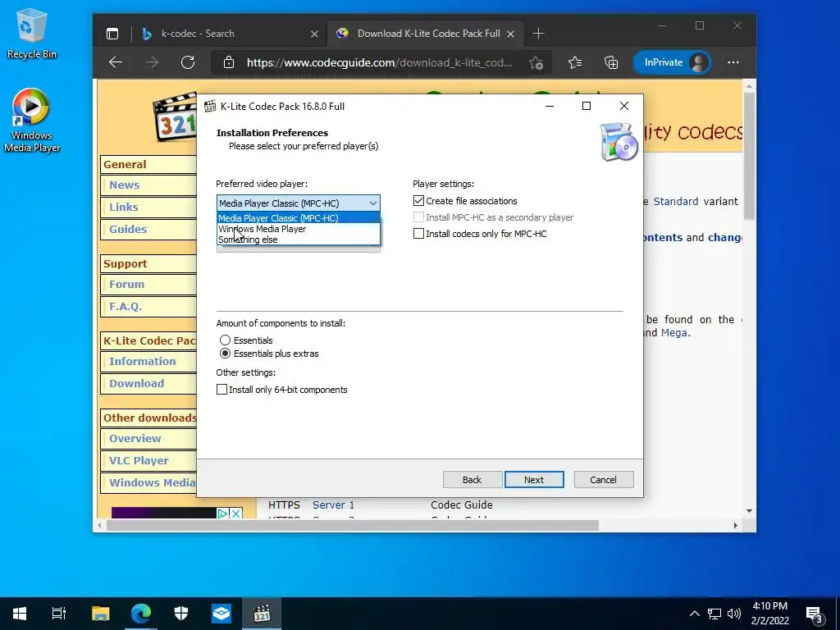Image resolution: width=840 pixels, height=630 pixels.
Task: Open the notification center icon
Action: 815,614
